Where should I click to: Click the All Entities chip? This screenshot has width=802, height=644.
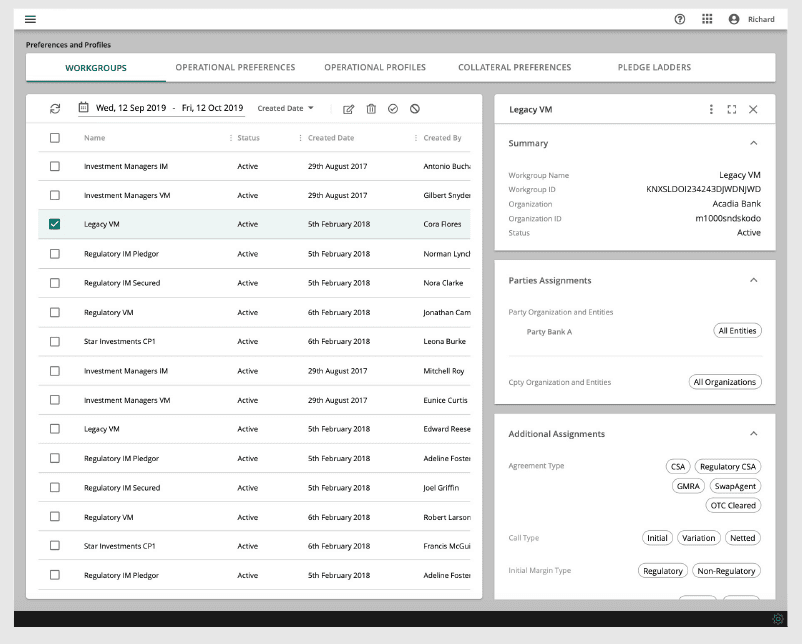pyautogui.click(x=737, y=331)
